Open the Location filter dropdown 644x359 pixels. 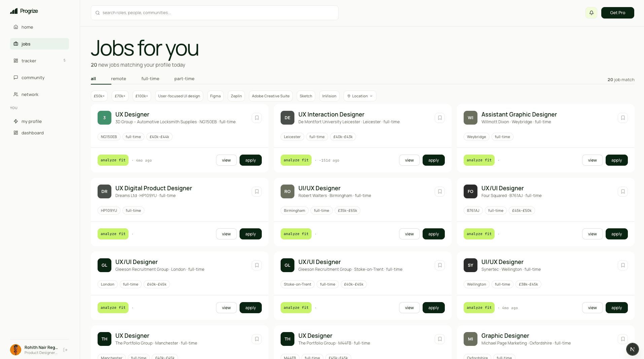[x=360, y=96]
